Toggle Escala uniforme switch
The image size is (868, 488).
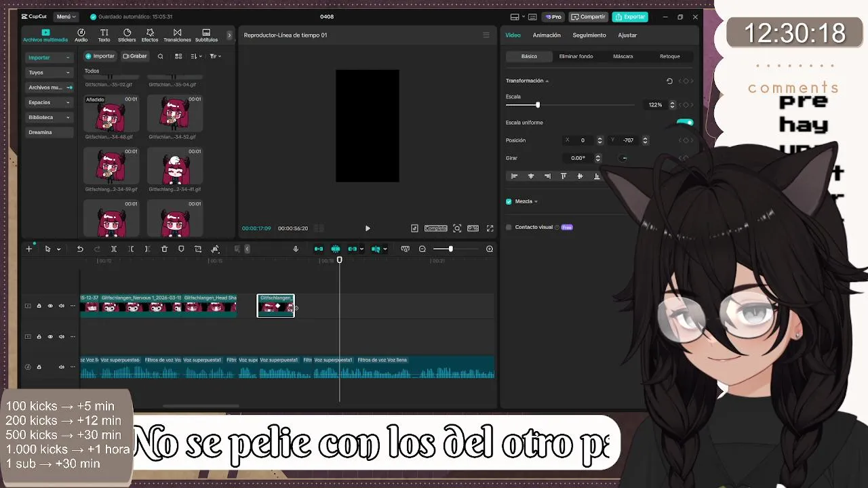pos(685,123)
